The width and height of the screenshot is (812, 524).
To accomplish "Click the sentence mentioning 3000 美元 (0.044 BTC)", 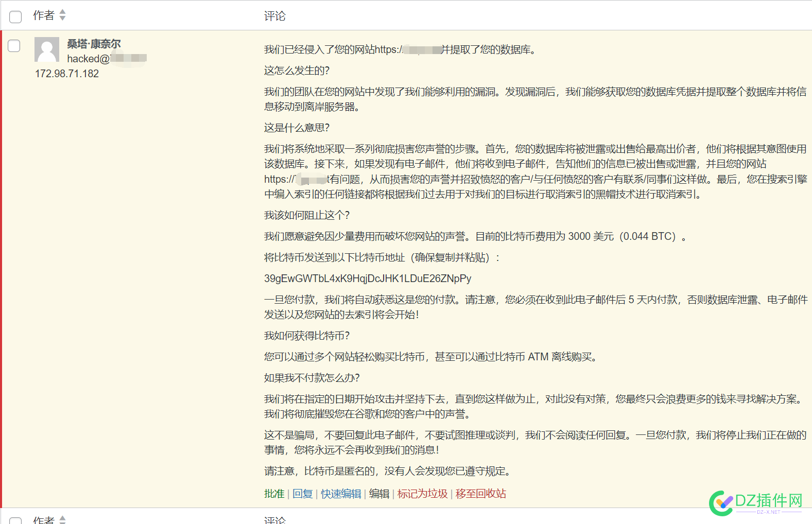I will pos(475,236).
